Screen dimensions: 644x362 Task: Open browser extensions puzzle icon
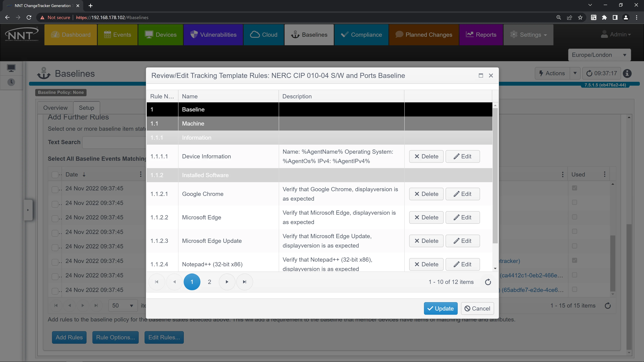604,17
